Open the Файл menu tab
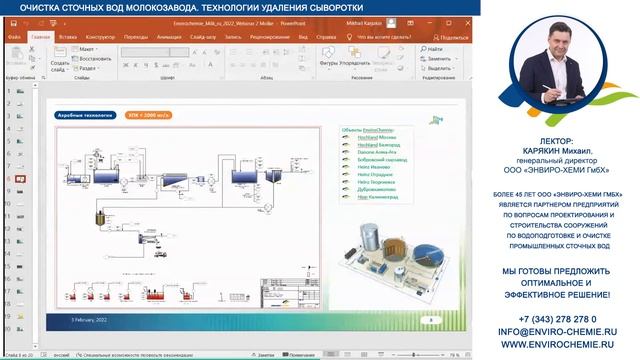 tap(14, 37)
